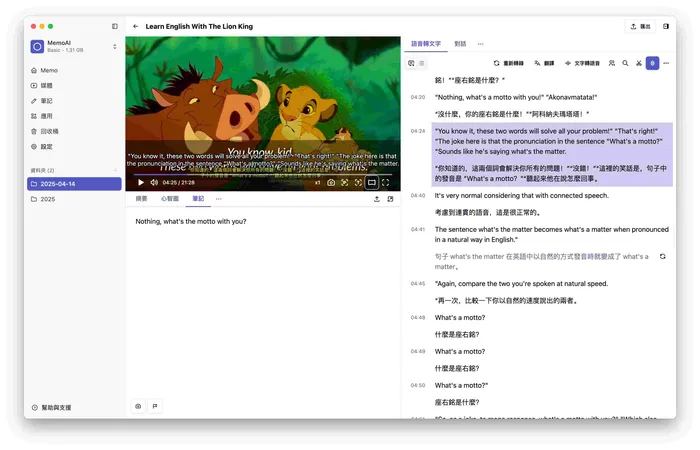Image resolution: width=700 pixels, height=450 pixels.
Task: Open the 筆記 section in sidebar
Action: 74,101
